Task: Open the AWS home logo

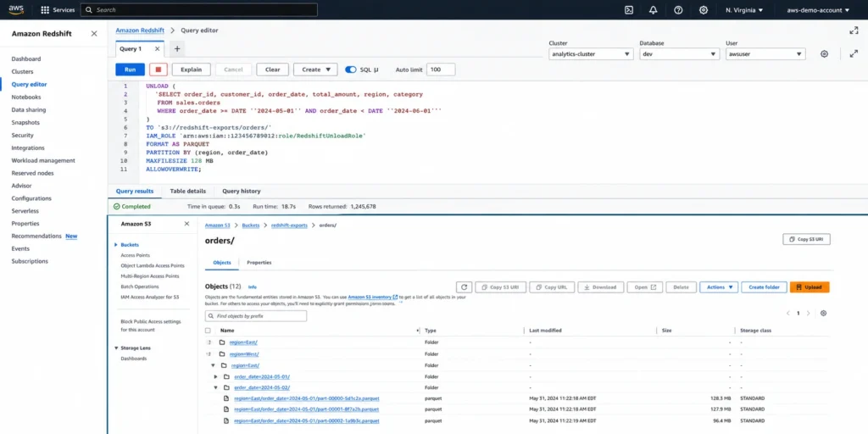Action: (x=15, y=9)
